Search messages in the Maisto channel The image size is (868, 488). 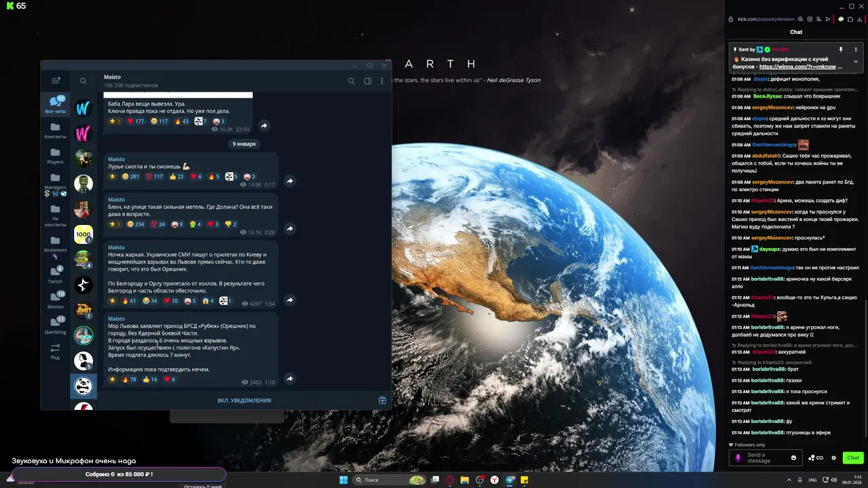351,81
